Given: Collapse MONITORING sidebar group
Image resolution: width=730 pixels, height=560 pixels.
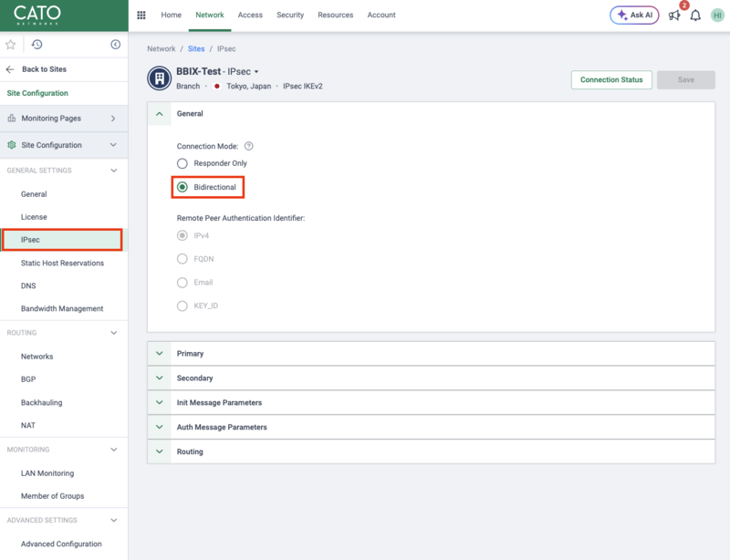Looking at the screenshot, I should tap(113, 450).
